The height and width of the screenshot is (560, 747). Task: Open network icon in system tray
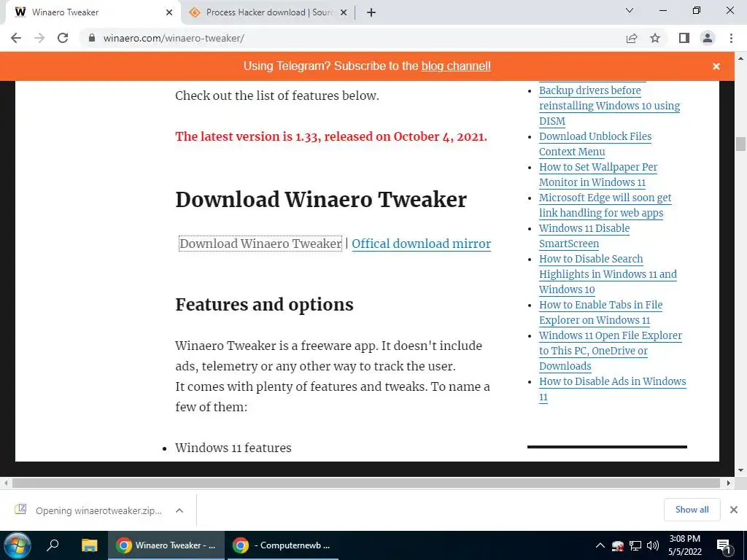pyautogui.click(x=635, y=545)
